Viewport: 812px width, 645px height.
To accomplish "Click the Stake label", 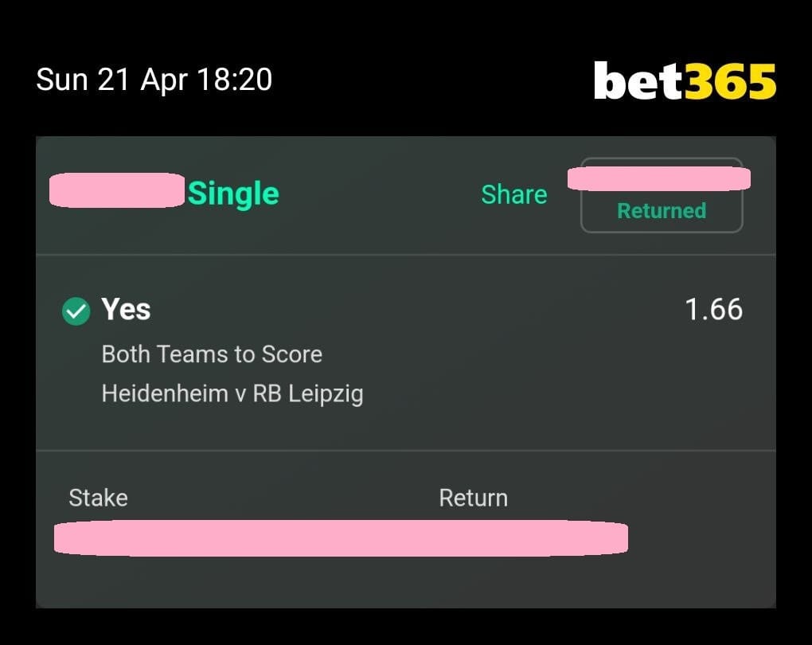I will coord(99,498).
